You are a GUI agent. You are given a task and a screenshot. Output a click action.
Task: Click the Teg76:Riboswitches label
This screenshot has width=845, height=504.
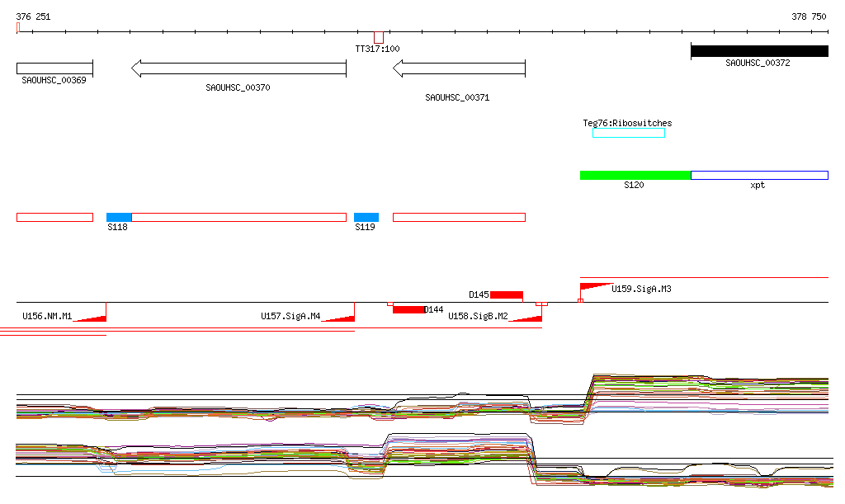click(627, 123)
